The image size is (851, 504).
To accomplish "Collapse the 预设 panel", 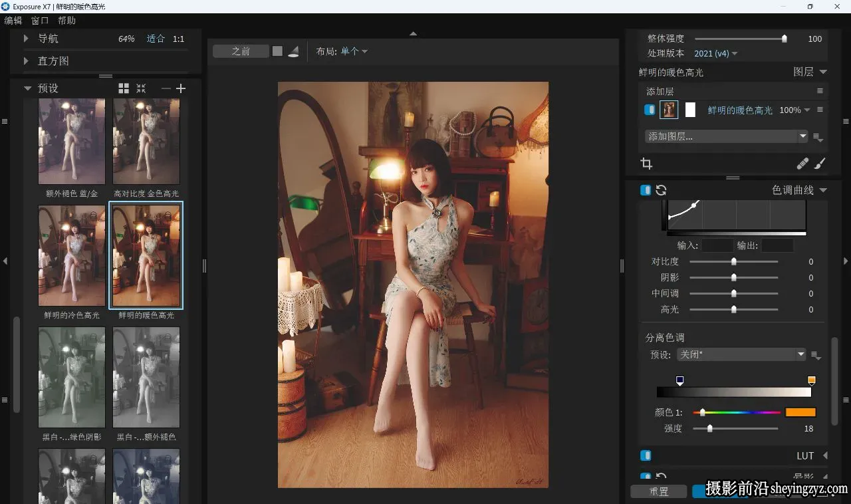I will click(27, 88).
